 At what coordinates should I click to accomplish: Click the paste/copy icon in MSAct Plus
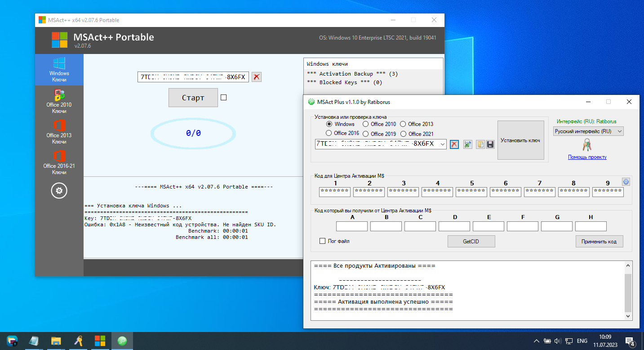pos(480,144)
